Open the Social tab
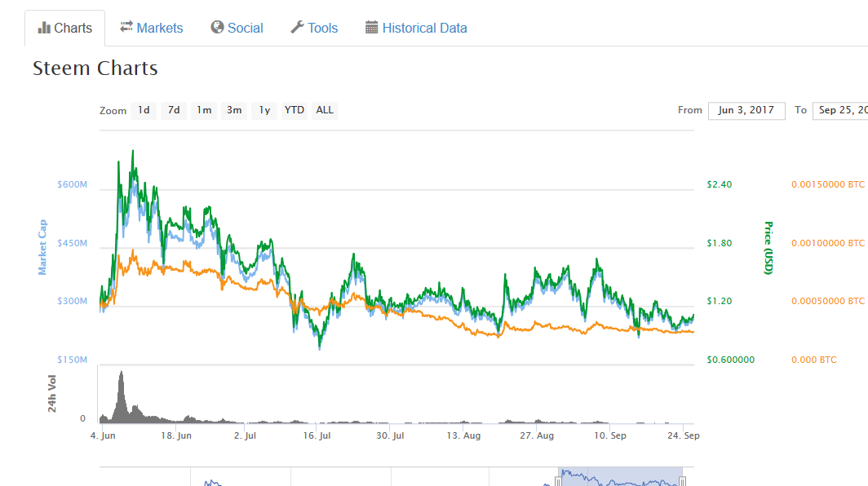The height and width of the screenshot is (486, 868). (237, 29)
